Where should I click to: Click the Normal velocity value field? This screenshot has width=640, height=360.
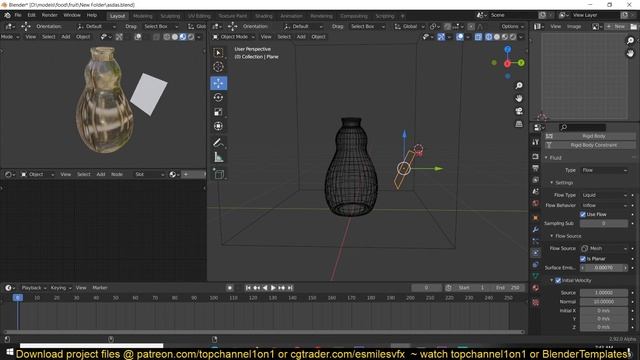[604, 302]
